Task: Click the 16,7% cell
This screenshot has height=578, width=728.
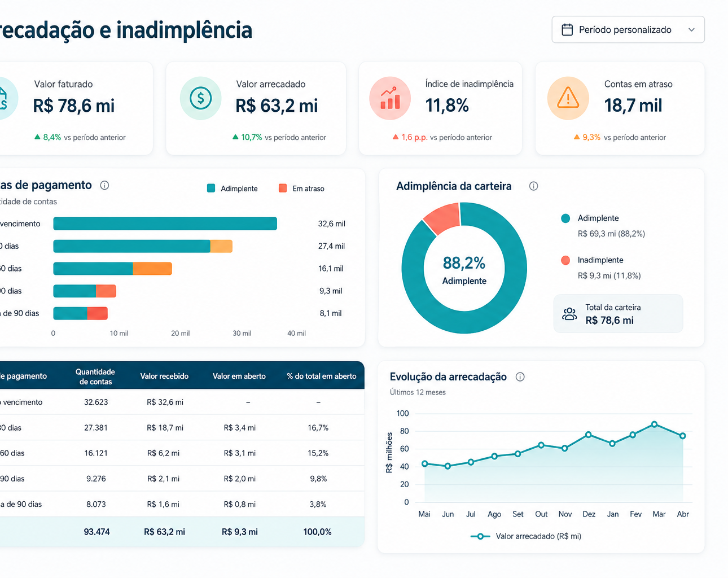Action: pyautogui.click(x=318, y=428)
